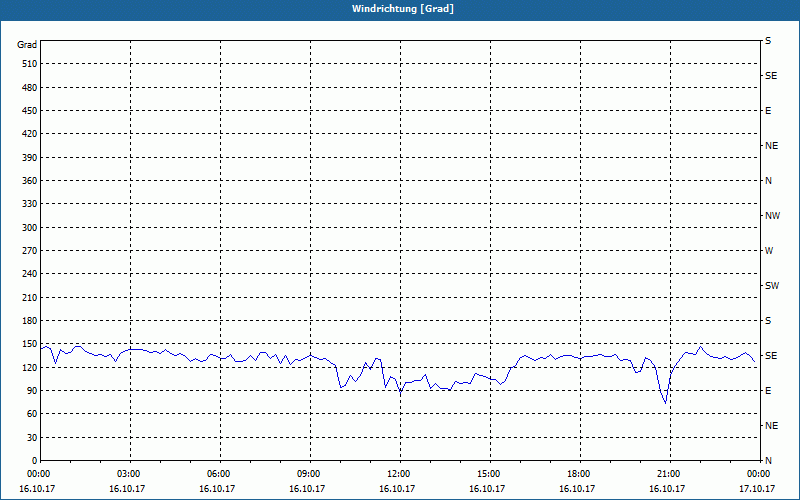Select the "240" y-axis value
This screenshot has height=500, width=800.
point(30,274)
